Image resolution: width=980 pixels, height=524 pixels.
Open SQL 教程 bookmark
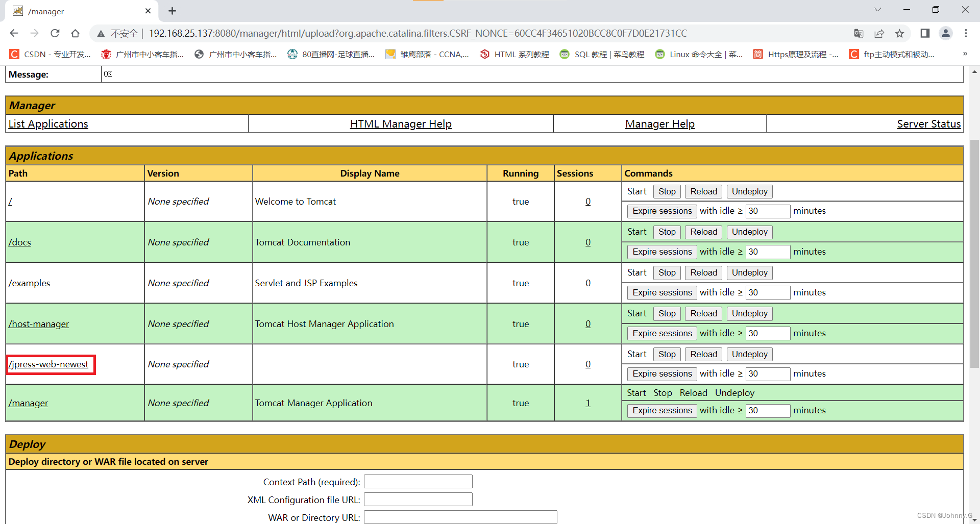tap(602, 54)
